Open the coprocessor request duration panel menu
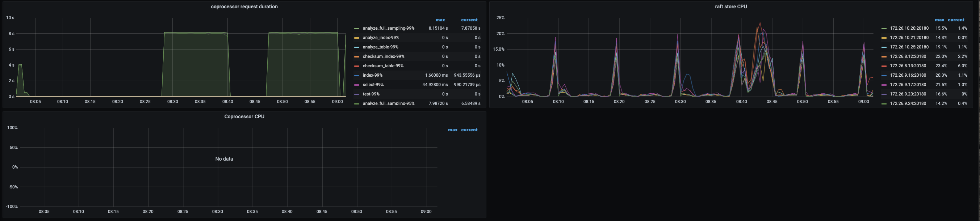This screenshot has width=980, height=221. pyautogui.click(x=244, y=7)
